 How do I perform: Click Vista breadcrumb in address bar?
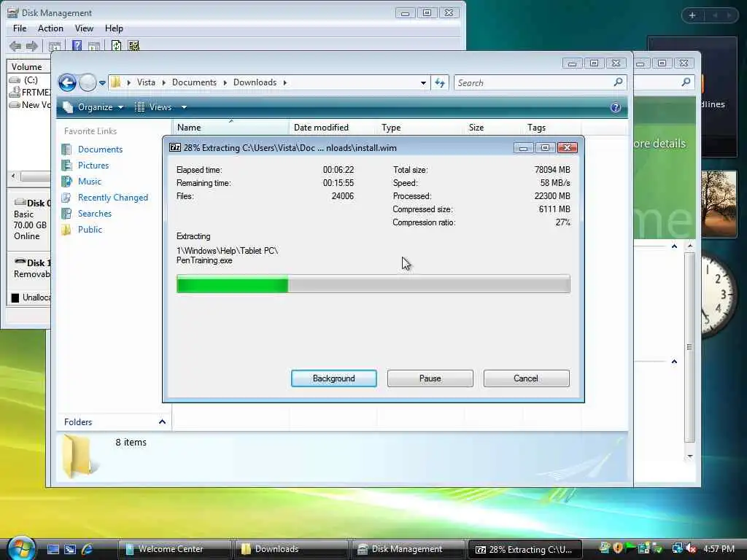click(x=146, y=82)
